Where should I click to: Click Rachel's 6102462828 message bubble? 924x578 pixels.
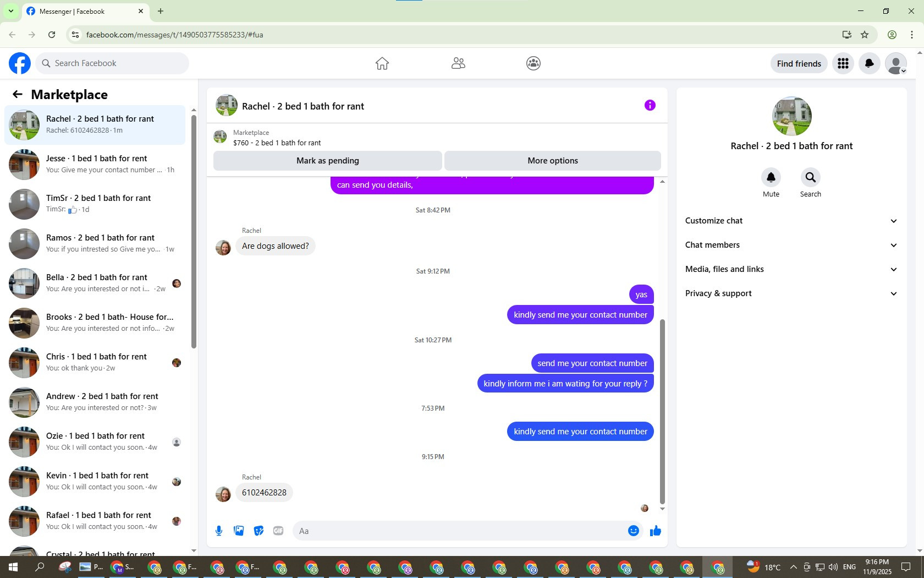(x=264, y=493)
